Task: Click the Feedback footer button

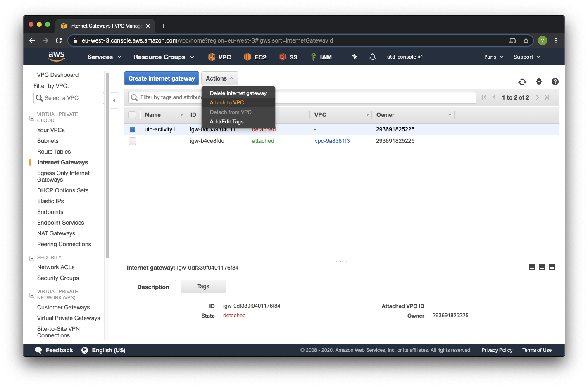Action: (x=54, y=350)
